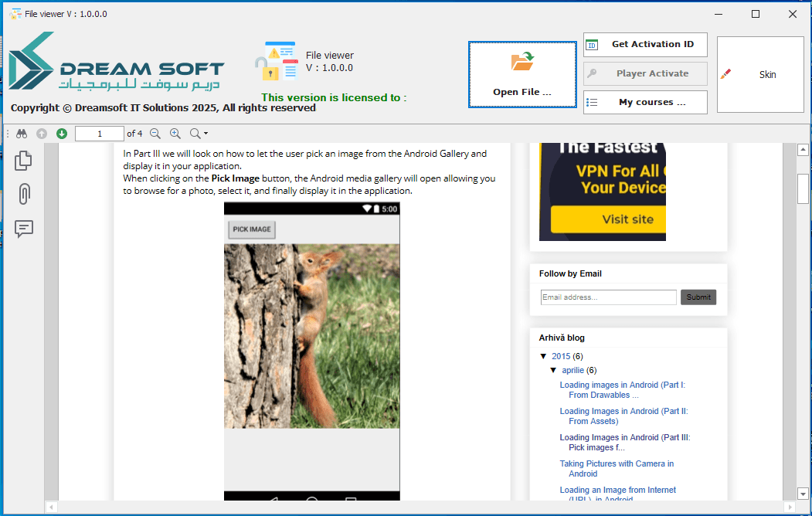Open the find binoculars search tool
Screen dimensions: 812x516
21,134
